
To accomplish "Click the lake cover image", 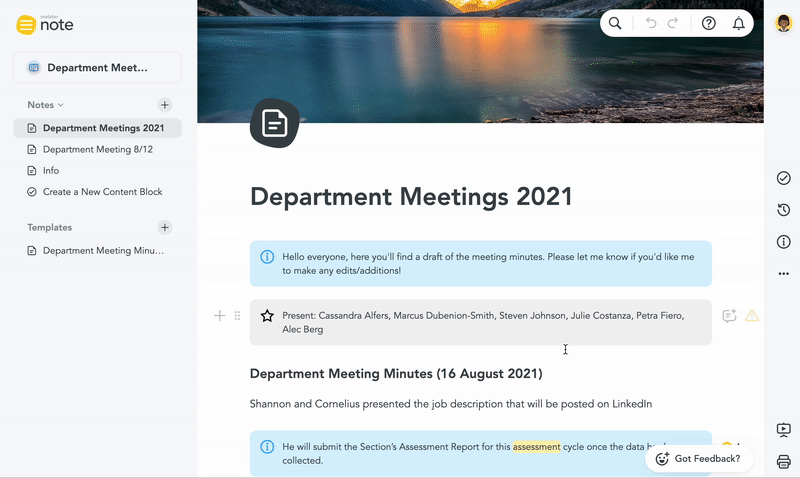I will [480, 61].
